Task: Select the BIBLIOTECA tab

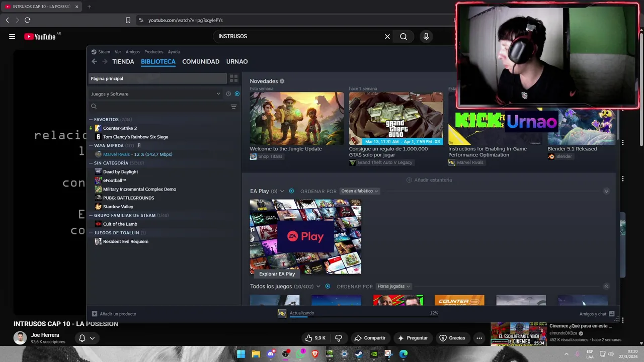Action: [158, 61]
